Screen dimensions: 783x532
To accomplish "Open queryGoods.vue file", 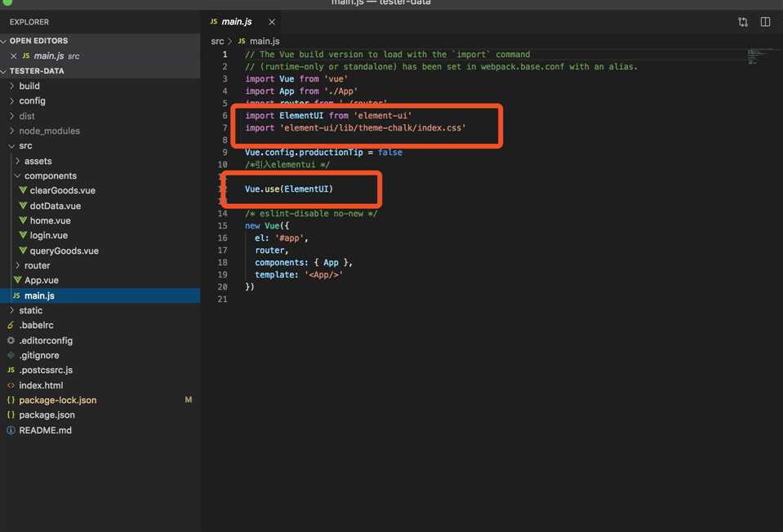I will coord(100,250).
